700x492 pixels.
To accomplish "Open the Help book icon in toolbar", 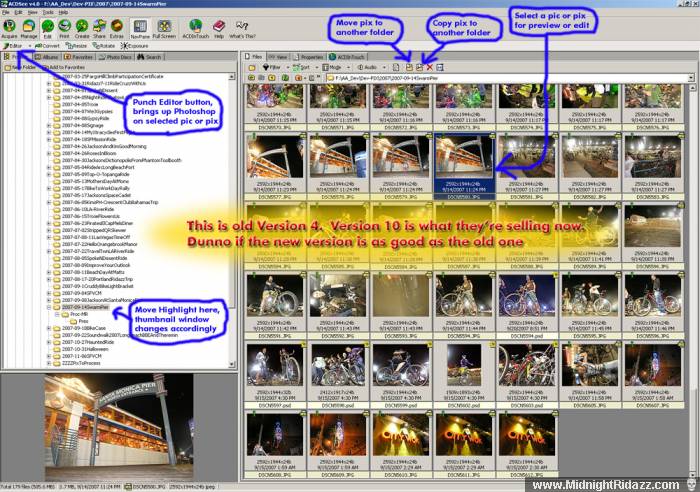I will click(x=219, y=29).
